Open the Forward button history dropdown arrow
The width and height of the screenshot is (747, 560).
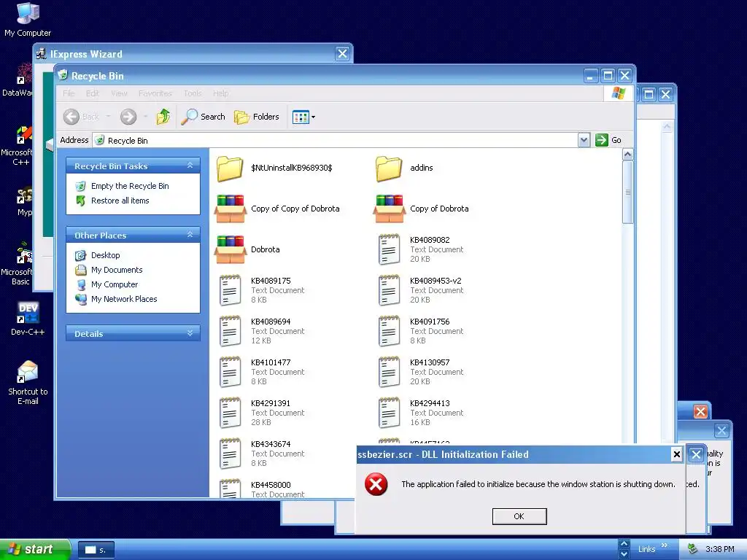(145, 117)
